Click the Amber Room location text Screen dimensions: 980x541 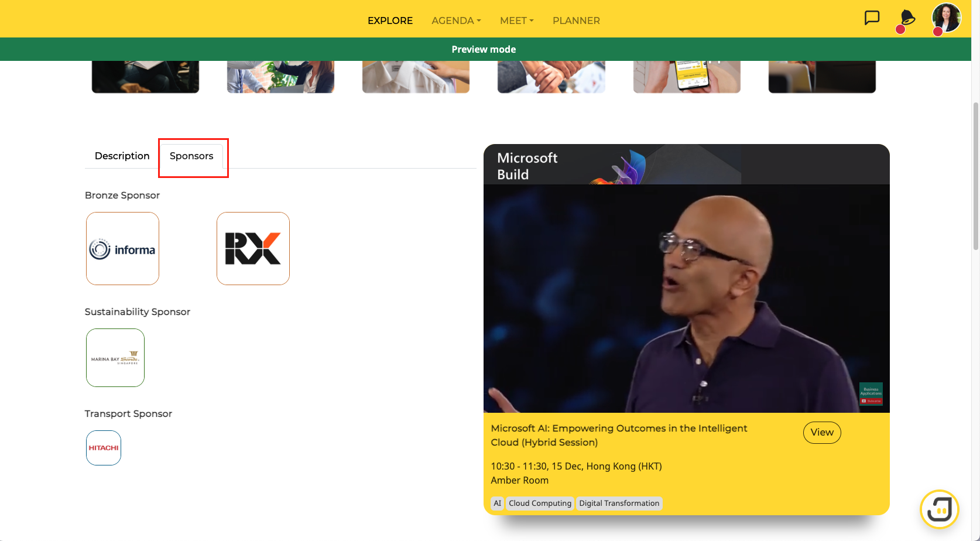click(x=520, y=480)
